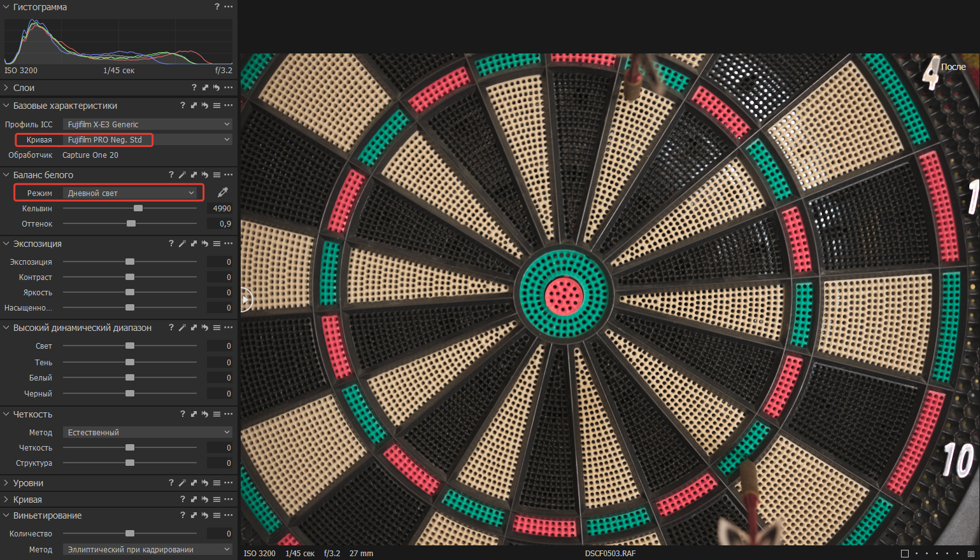The width and height of the screenshot is (980, 560).
Task: Open presets menu of Баланс белого
Action: [217, 174]
